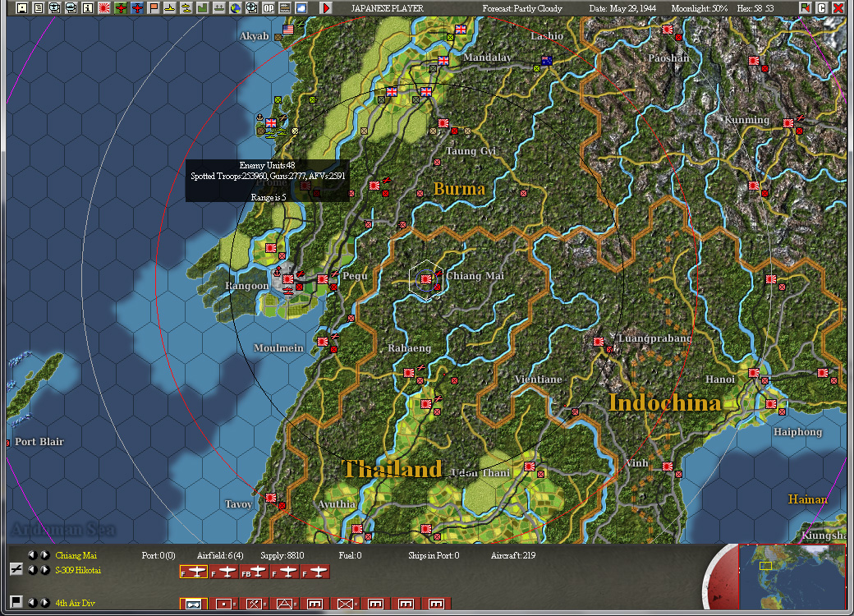
Task: Click the Luangprabang base marker
Action: pos(599,342)
